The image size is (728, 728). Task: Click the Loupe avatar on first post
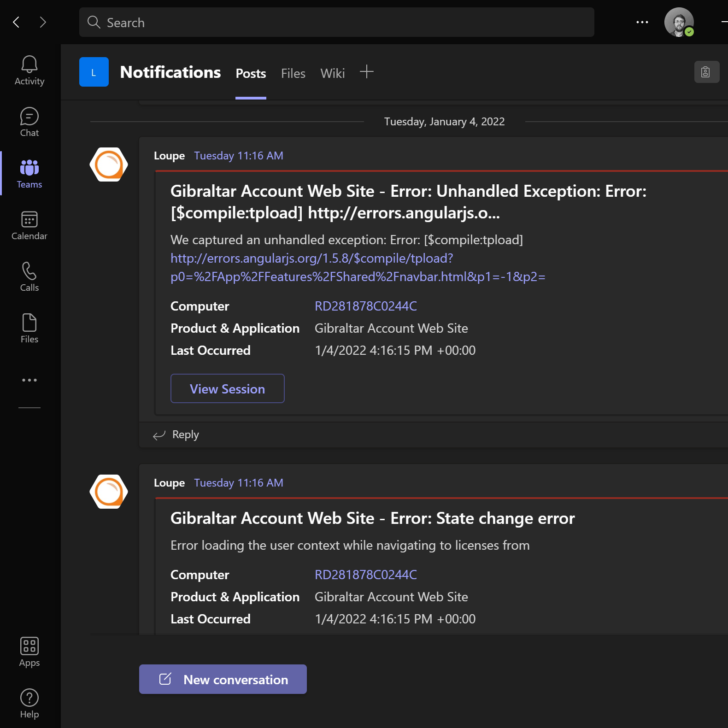[x=109, y=164]
